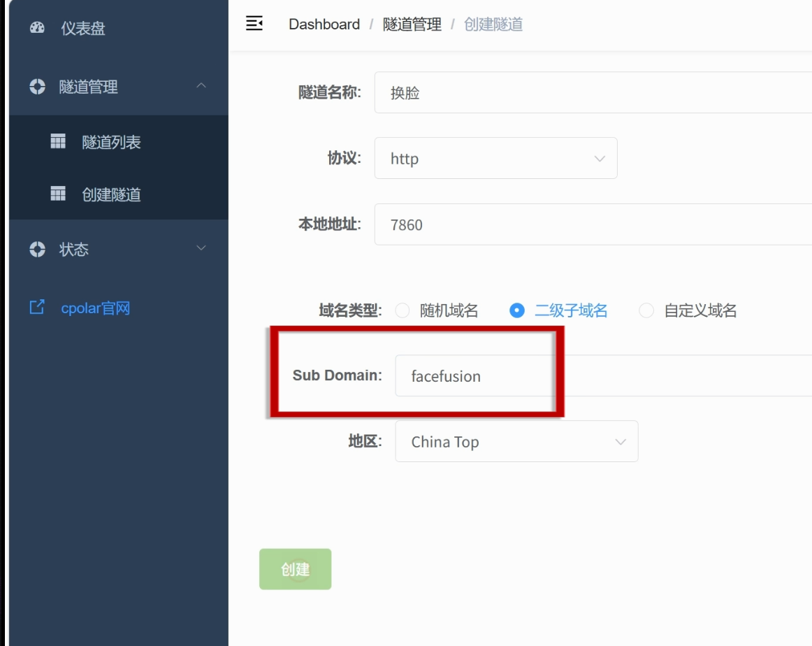Viewport: 812px width, 646px height.
Task: Focus the 本地地址 field showing 7860
Action: click(x=593, y=224)
